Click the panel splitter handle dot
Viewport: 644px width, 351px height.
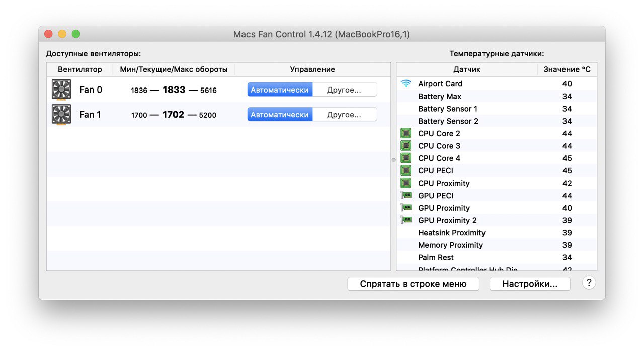[x=393, y=159]
